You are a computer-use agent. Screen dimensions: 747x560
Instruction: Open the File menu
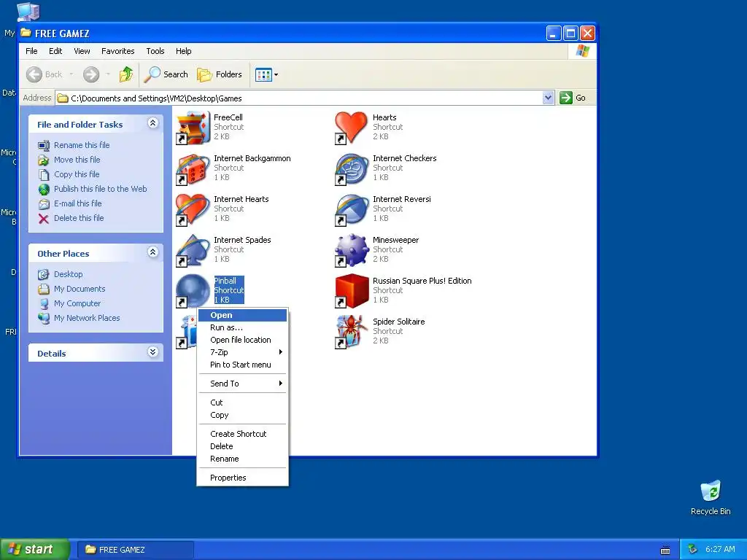(x=31, y=51)
